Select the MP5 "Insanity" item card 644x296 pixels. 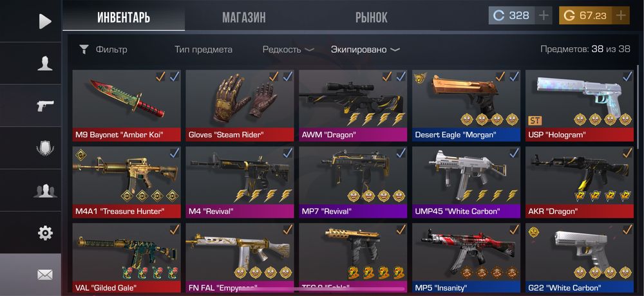pyautogui.click(x=466, y=258)
